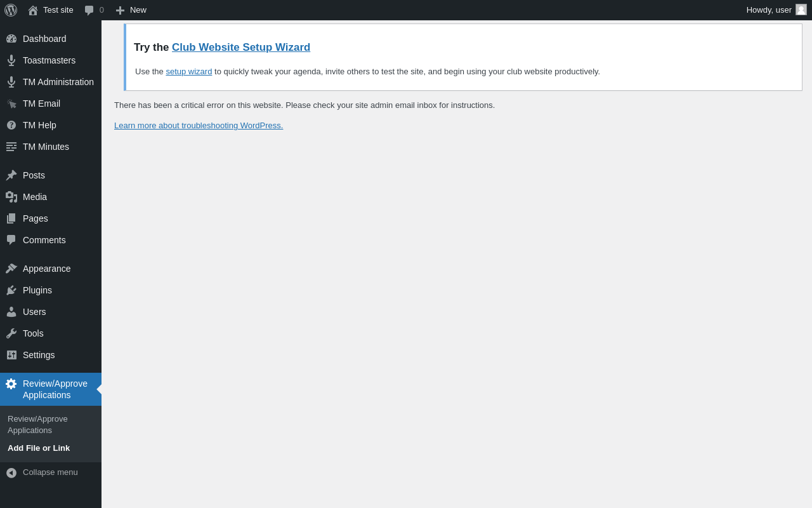Viewport: 812px width, 508px height.
Task: Click the 0 comments count
Action: (x=101, y=10)
